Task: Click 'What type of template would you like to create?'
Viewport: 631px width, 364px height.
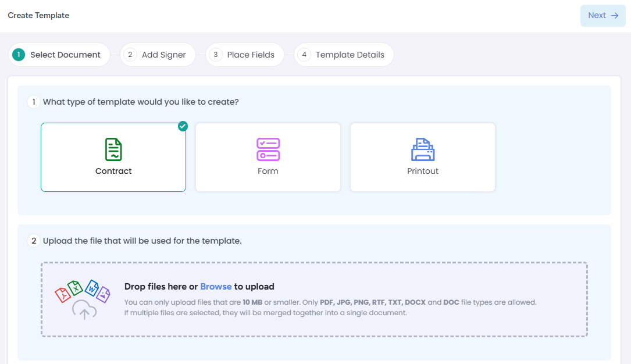Action: (141, 102)
